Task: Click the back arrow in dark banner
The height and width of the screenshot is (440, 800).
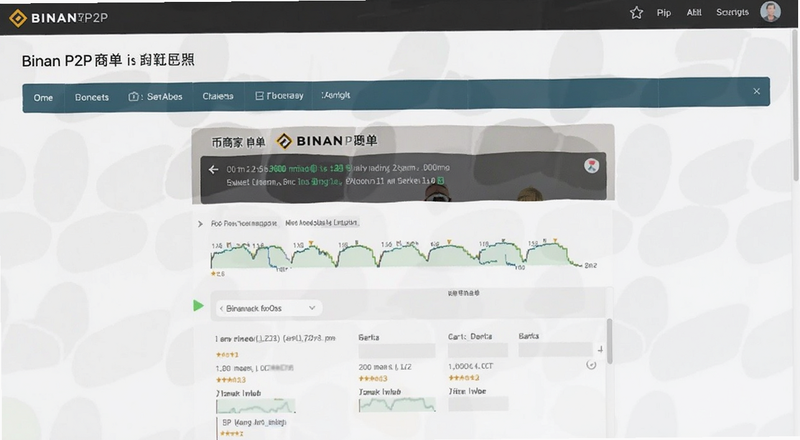Action: point(214,169)
